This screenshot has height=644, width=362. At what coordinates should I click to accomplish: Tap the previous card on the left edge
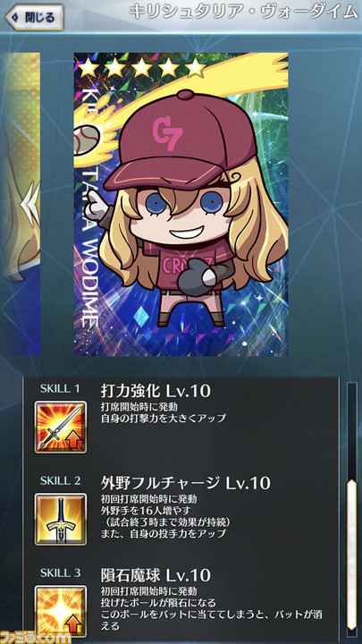[x=20, y=204]
